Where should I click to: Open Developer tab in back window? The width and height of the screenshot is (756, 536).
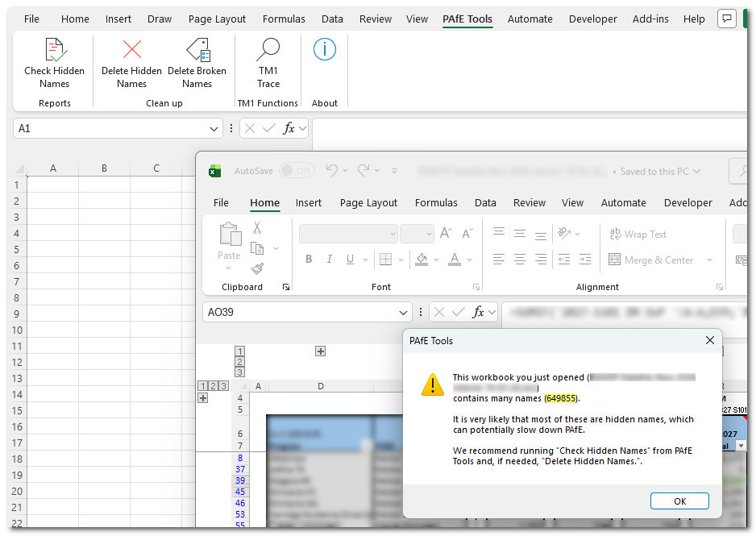coord(592,19)
